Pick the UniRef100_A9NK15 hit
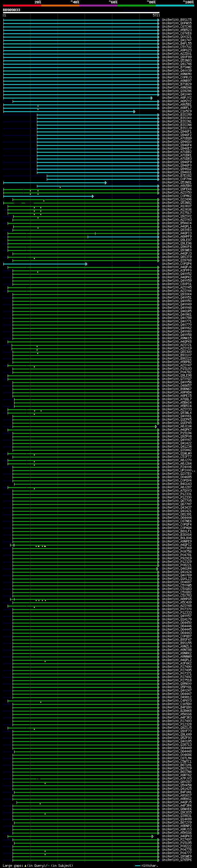 176,338
